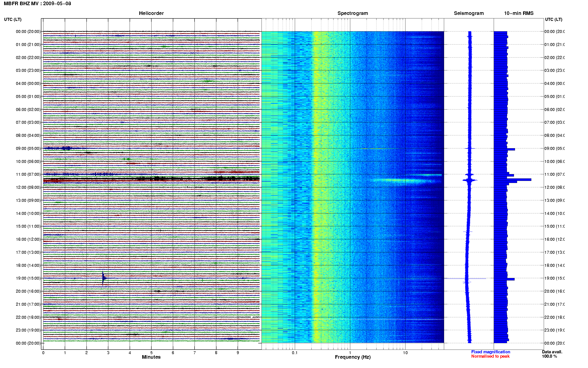Click the left '14:00 (10:00)' time label
Viewport: 588px width, 368px height.
pyautogui.click(x=28, y=213)
